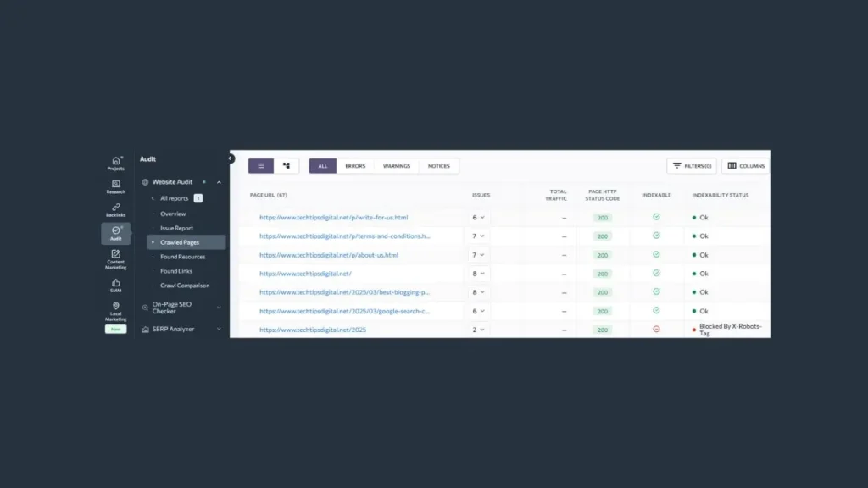Open the COLUMNS settings button
The width and height of the screenshot is (868, 488).
coord(746,166)
